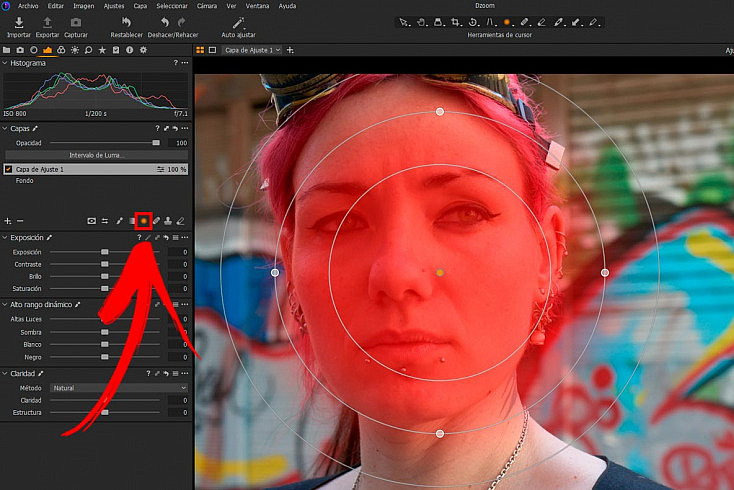Select the pan hand cursor tool
734x490 pixels.
coord(420,22)
